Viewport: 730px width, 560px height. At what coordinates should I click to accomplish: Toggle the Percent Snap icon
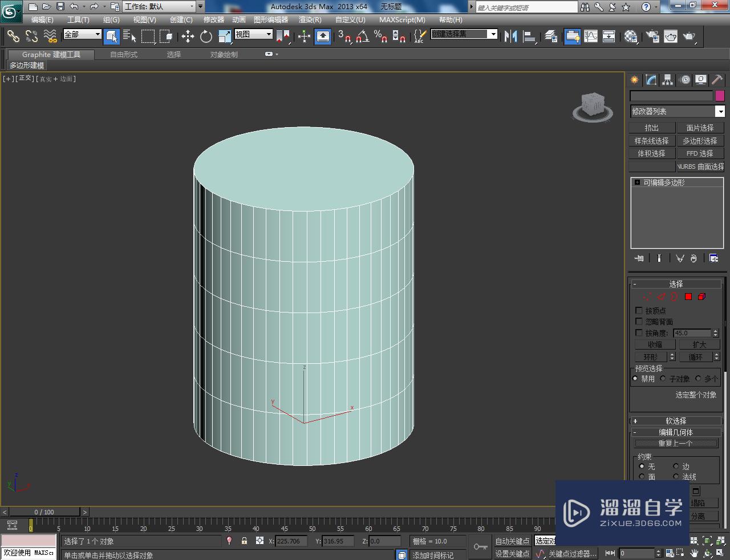(x=380, y=36)
